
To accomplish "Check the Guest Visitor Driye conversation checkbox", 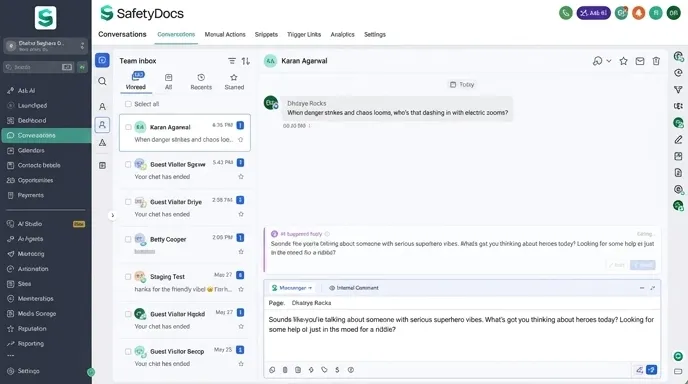I will (x=128, y=202).
